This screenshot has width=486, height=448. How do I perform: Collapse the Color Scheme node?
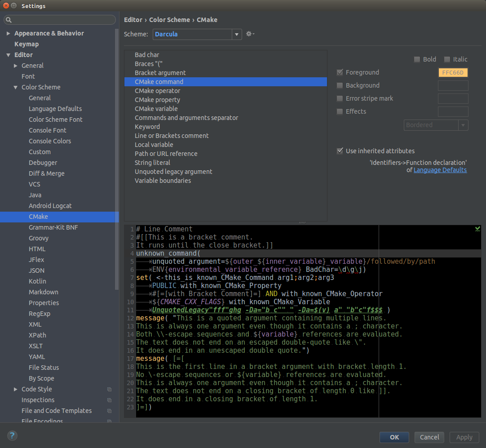[16, 88]
